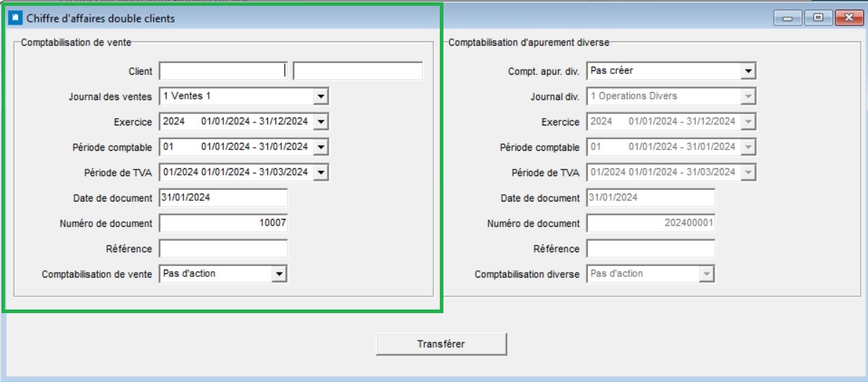
Task: Open the sales Période comptable dropdown
Action: tap(243, 147)
